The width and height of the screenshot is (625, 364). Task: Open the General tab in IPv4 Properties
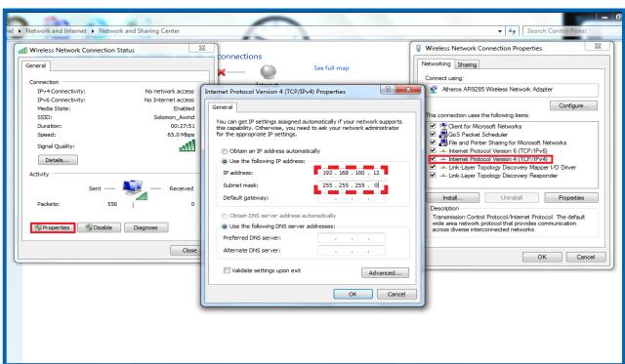pyautogui.click(x=223, y=107)
